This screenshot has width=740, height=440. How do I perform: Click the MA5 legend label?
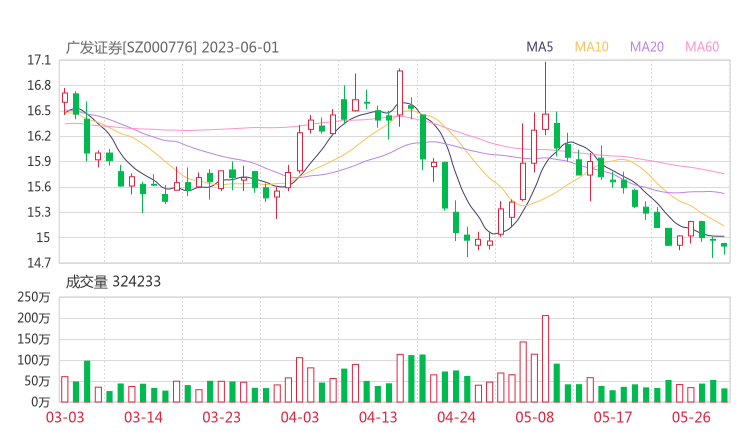(539, 47)
